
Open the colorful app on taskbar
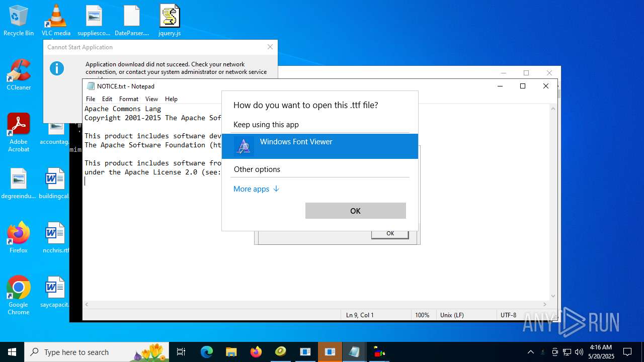click(379, 352)
